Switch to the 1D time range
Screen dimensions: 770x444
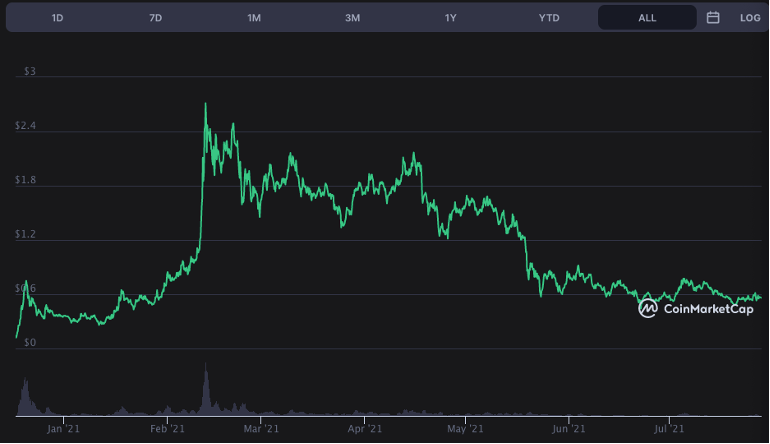pyautogui.click(x=58, y=18)
